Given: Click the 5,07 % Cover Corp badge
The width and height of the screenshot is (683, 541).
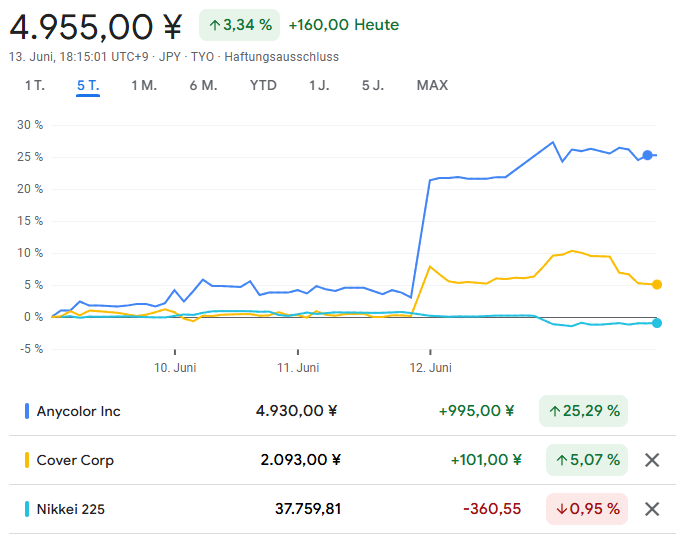Looking at the screenshot, I should coord(587,460).
